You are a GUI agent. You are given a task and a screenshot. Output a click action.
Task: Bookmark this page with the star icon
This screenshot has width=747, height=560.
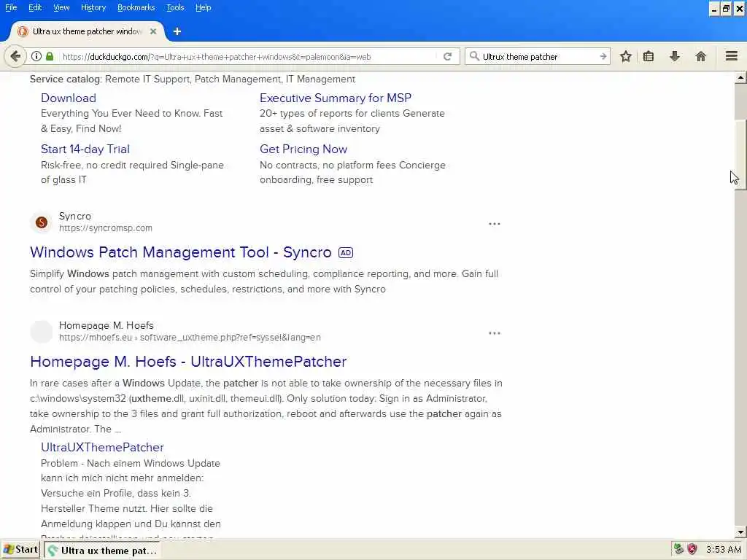(x=625, y=56)
